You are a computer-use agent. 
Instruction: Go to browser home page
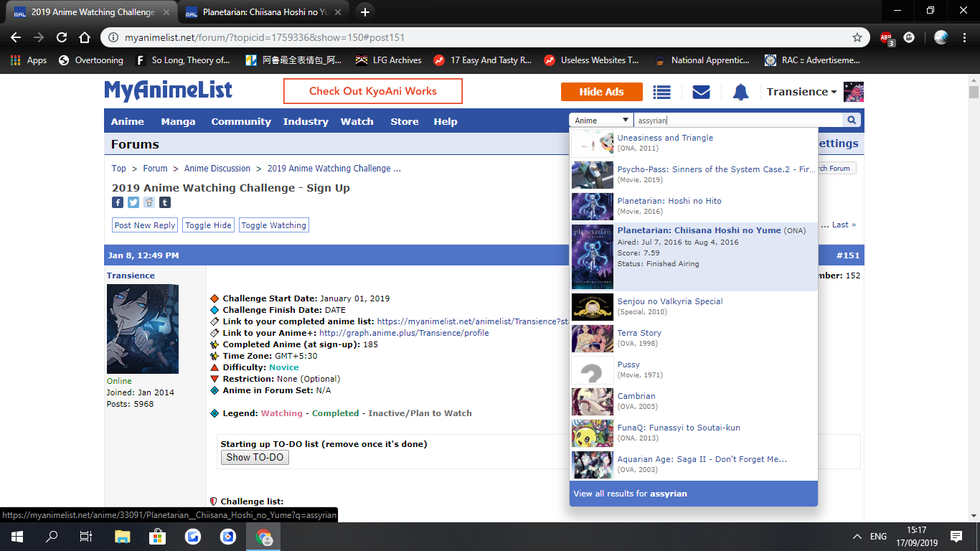pos(85,37)
